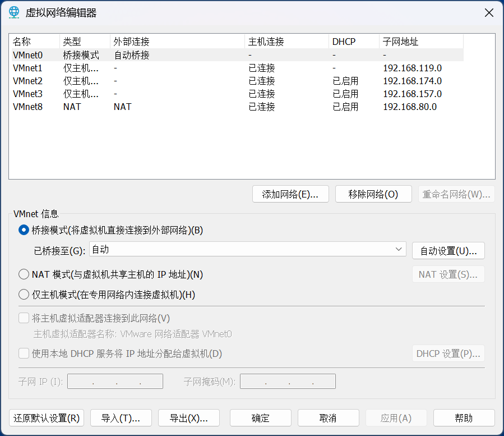Click 已连接 host cell for VMnet3

tap(262, 94)
